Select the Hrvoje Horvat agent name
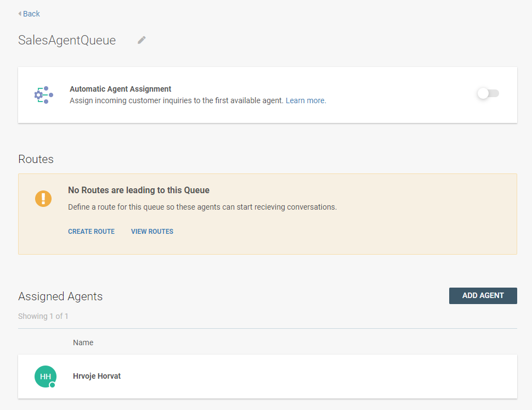Viewport: 532px width, 410px height. point(97,376)
